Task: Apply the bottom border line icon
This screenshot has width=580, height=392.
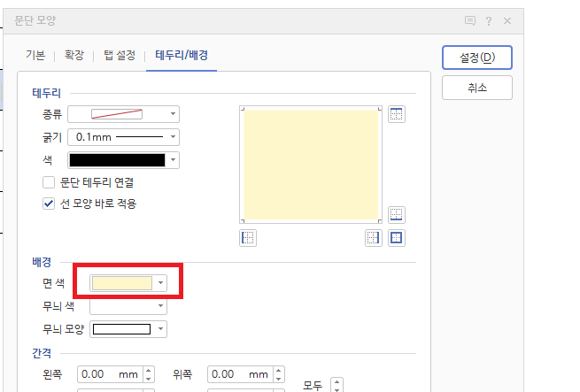Action: [x=397, y=214]
